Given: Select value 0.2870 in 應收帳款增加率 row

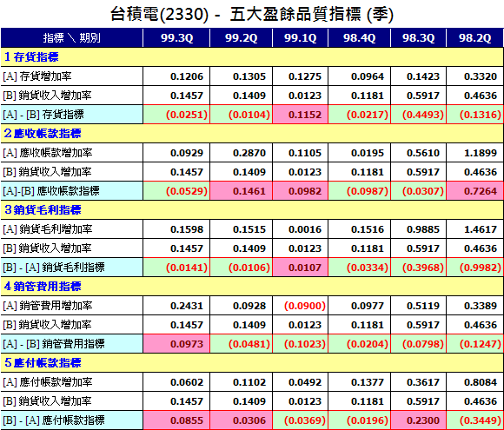Looking at the screenshot, I should 249,153.
